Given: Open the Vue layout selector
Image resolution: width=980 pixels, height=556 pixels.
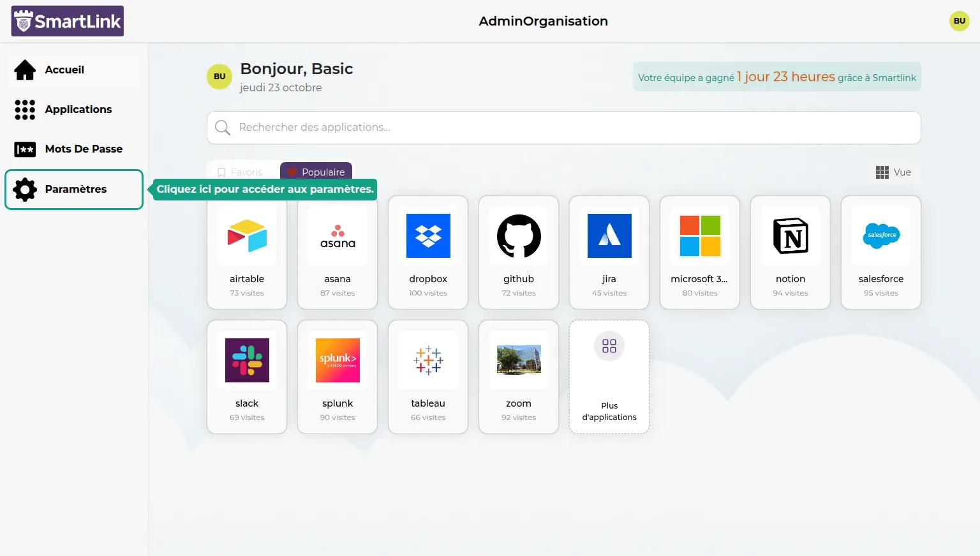Looking at the screenshot, I should pos(893,172).
